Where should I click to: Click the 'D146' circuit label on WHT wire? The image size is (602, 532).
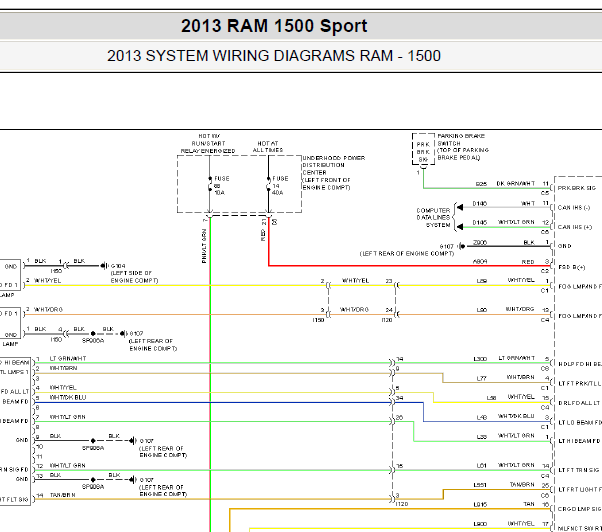480,203
